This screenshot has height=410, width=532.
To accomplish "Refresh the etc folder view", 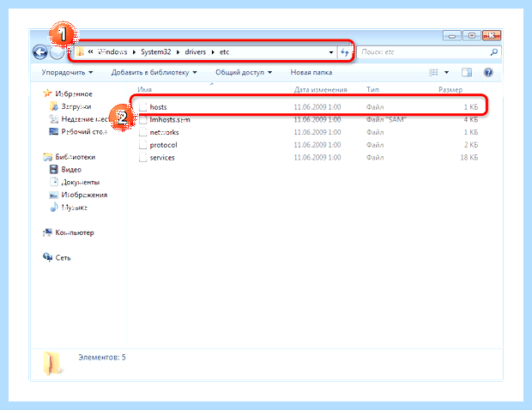I will (345, 52).
